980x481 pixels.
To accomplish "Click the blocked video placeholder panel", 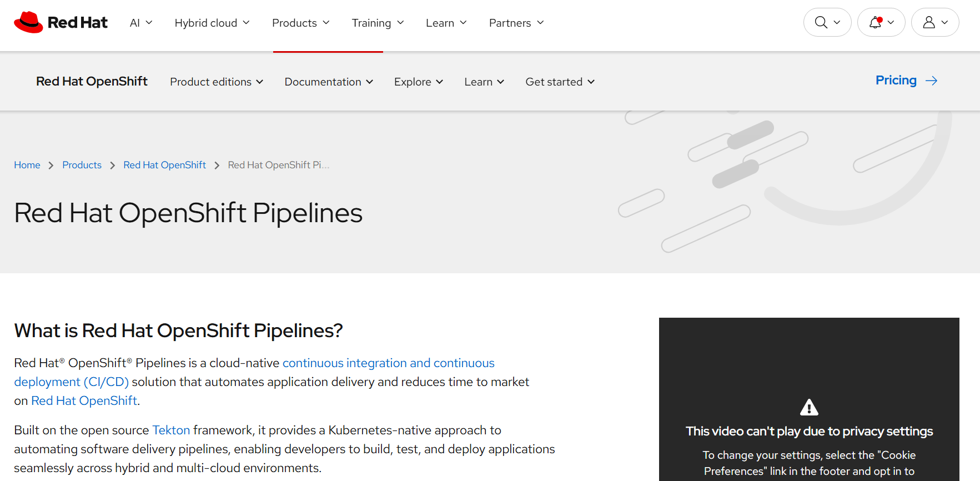I will coord(809,399).
